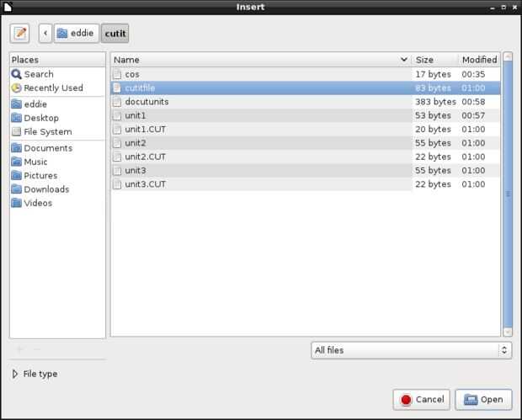Go back with the path left arrow
The width and height of the screenshot is (522, 420).
click(x=45, y=34)
